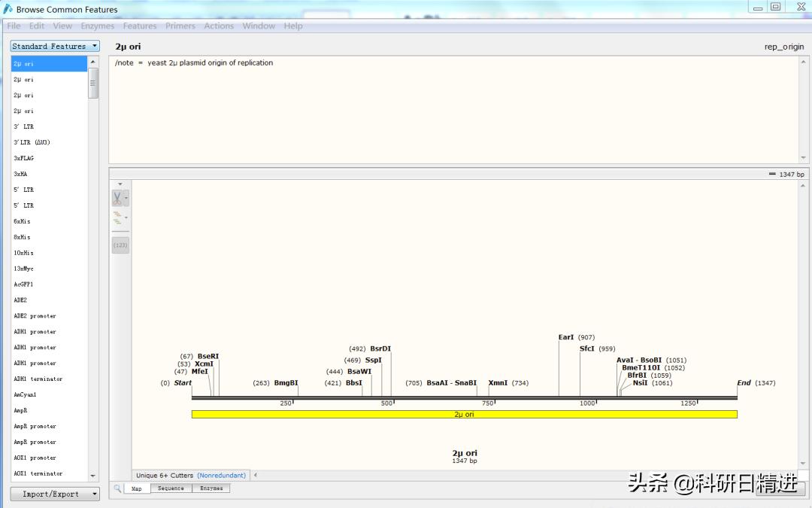Toggle enzyme visibility with the scissors button
This screenshot has width=812, height=508.
(x=117, y=198)
